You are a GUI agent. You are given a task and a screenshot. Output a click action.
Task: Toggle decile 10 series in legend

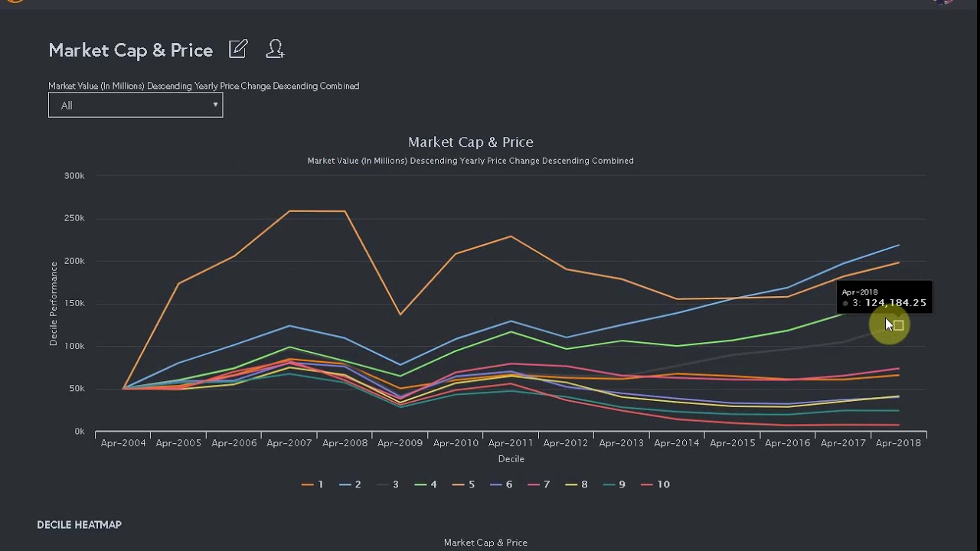point(655,484)
